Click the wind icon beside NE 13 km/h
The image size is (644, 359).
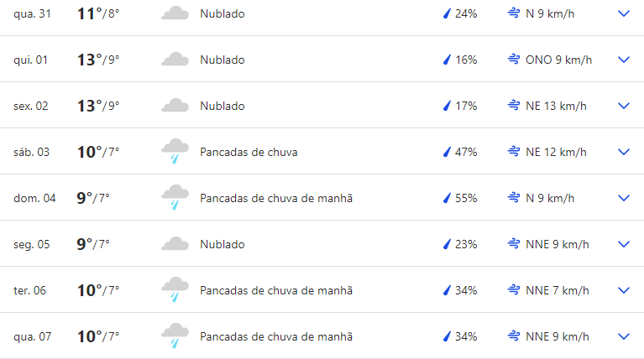coord(513,106)
